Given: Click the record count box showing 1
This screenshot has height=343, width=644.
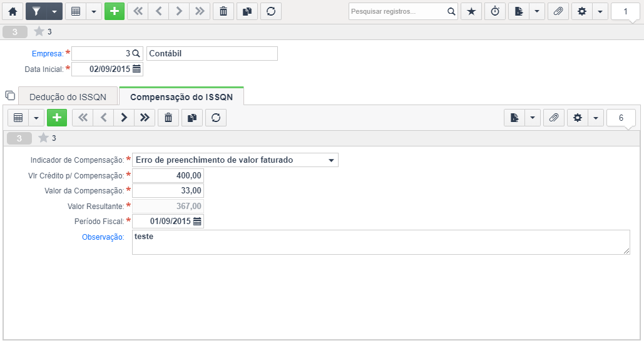Looking at the screenshot, I should (x=625, y=11).
